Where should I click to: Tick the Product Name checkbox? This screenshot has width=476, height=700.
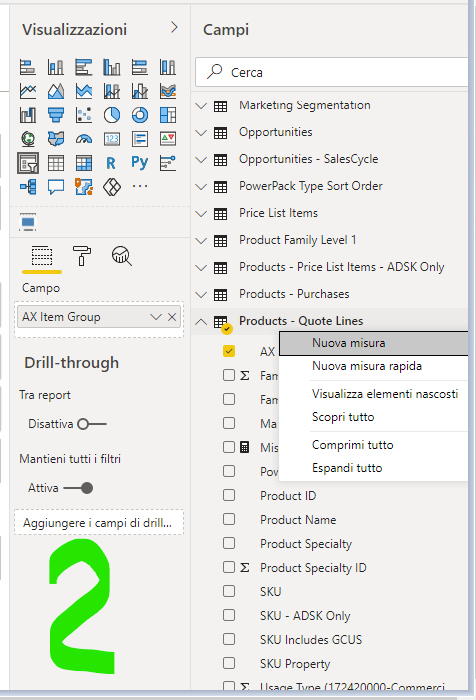point(229,519)
